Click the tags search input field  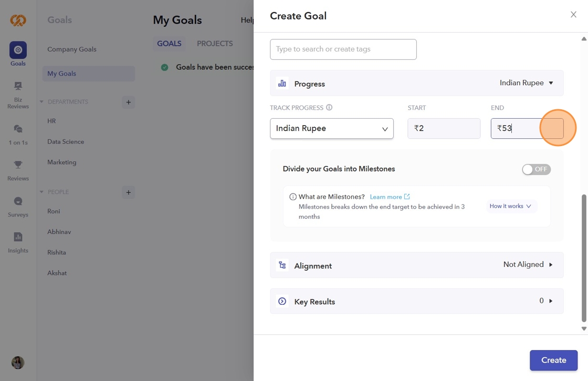click(x=343, y=49)
